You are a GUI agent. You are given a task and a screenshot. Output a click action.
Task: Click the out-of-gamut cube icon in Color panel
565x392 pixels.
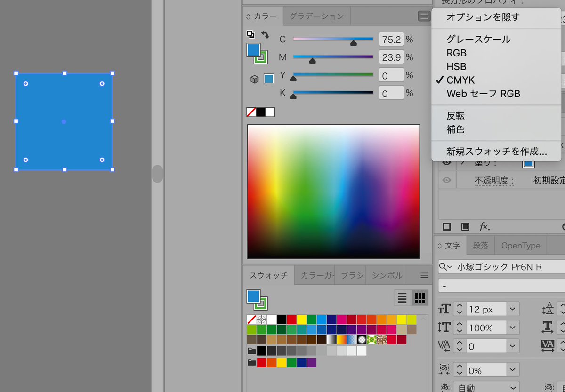[x=254, y=80]
